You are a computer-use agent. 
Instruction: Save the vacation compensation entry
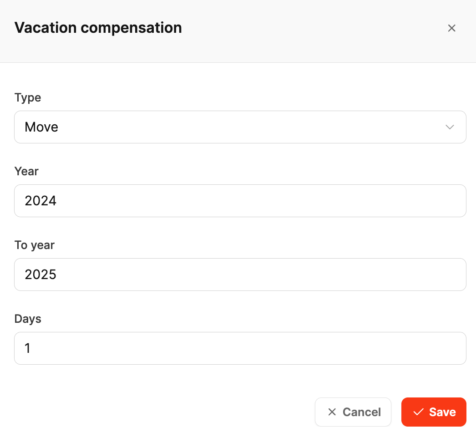[433, 412]
